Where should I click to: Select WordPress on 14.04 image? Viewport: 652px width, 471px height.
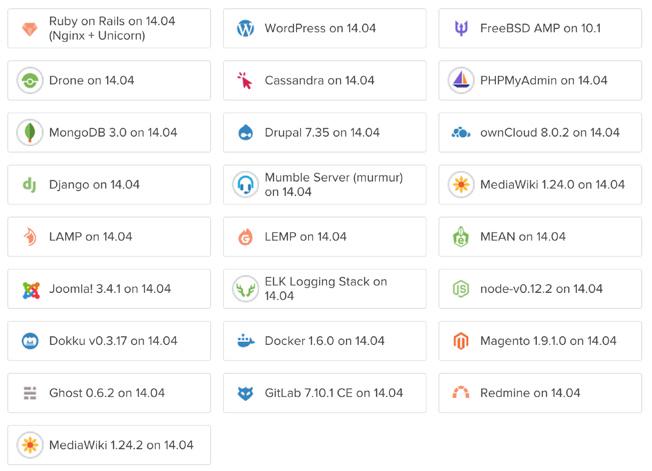(x=325, y=28)
